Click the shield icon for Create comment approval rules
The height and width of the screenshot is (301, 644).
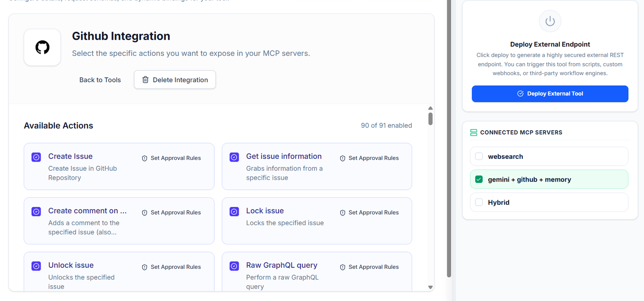coord(144,213)
